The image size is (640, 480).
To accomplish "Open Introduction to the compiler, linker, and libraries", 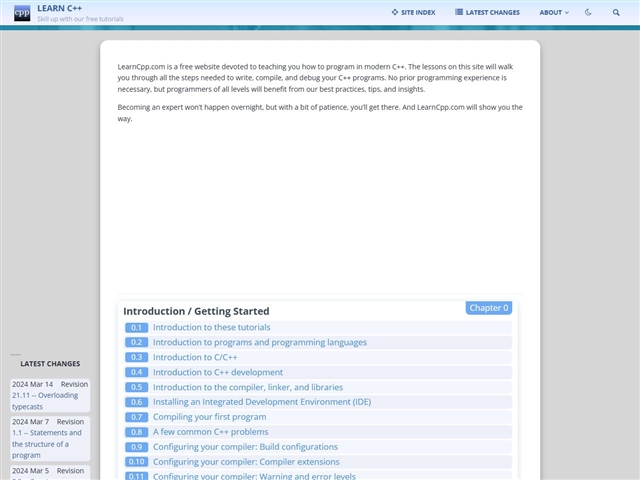I will (248, 387).
